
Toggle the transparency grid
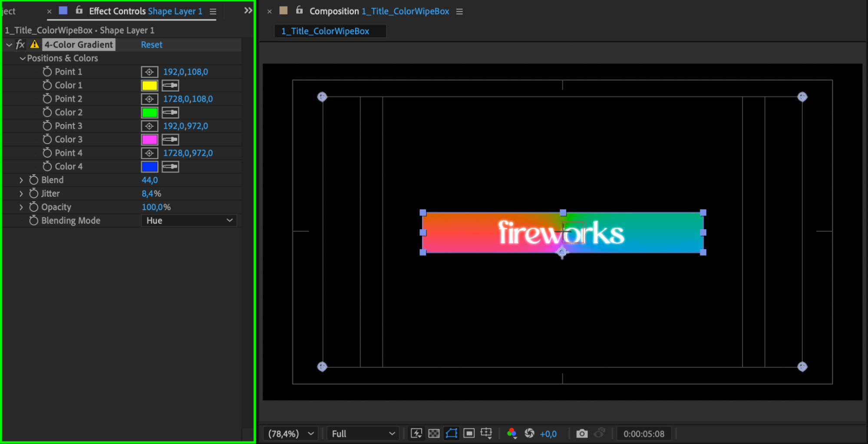click(434, 433)
